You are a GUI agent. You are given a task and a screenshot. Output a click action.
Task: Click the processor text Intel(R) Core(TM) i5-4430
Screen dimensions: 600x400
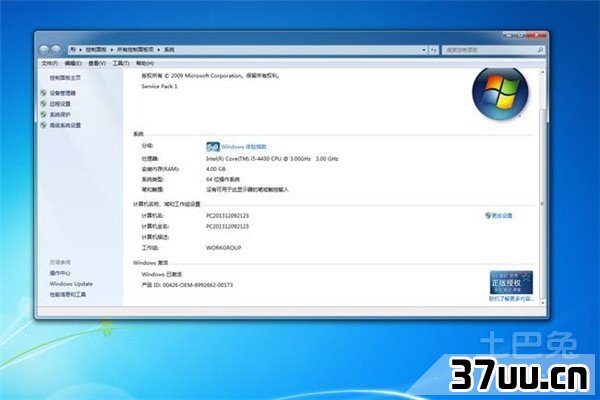click(x=272, y=158)
